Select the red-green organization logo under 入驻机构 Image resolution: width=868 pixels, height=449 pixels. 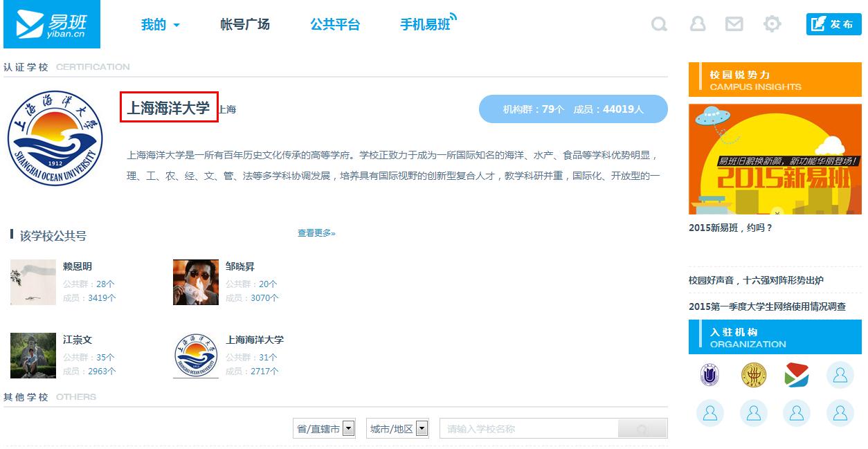[x=797, y=375]
